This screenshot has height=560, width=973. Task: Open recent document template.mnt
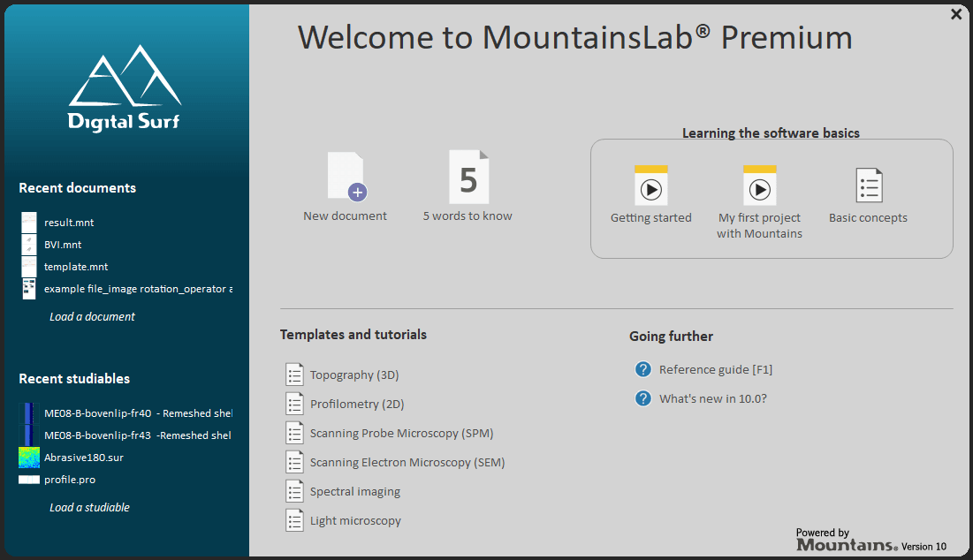click(x=76, y=267)
